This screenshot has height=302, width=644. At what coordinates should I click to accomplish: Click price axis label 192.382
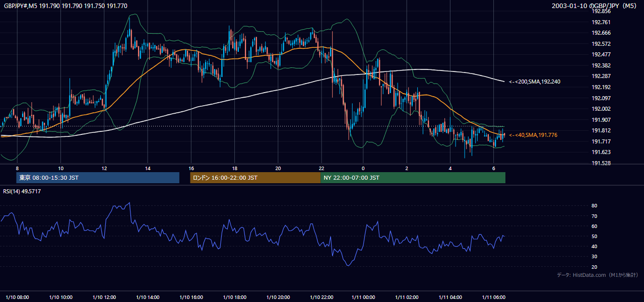(601, 65)
